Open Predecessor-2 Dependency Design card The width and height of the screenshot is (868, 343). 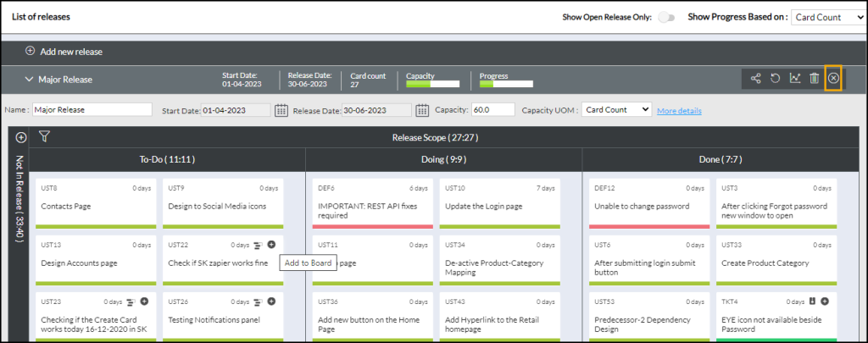coord(649,317)
